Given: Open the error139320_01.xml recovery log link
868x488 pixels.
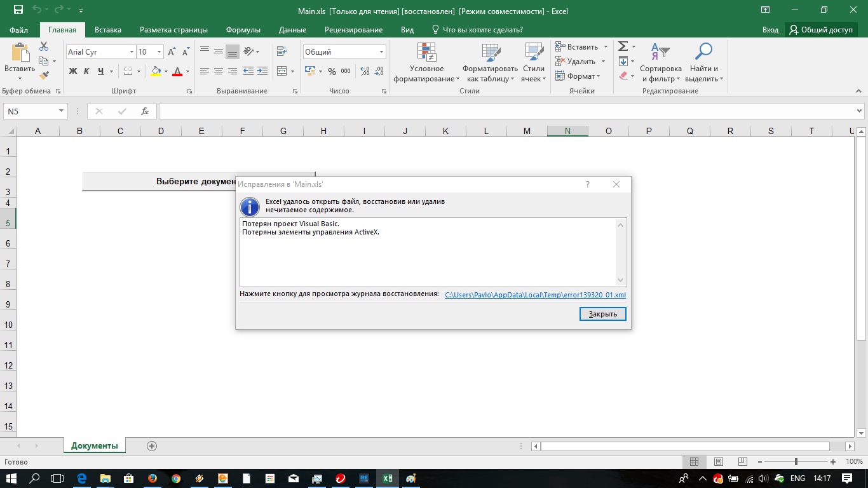Looking at the screenshot, I should (x=535, y=295).
